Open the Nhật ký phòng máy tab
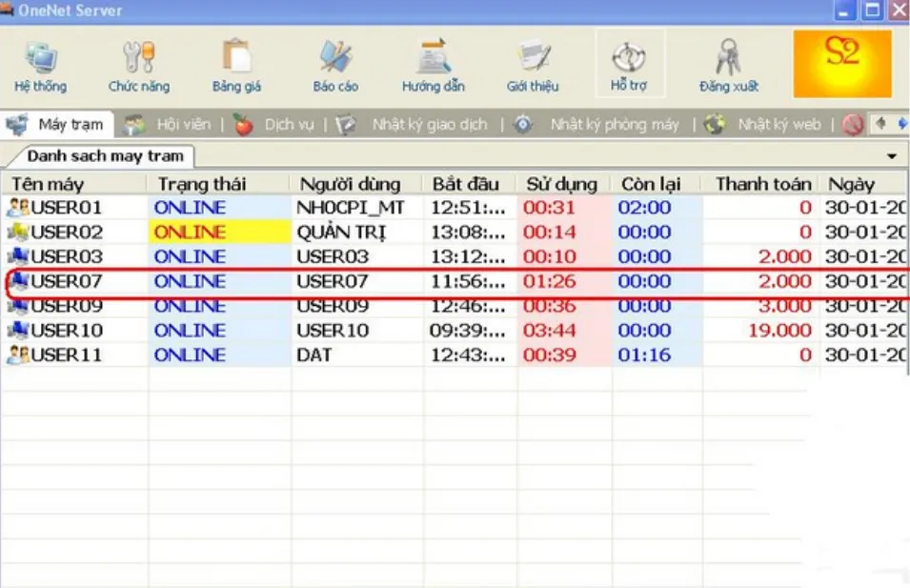Viewport: 910px width, 588px height. pos(614,125)
